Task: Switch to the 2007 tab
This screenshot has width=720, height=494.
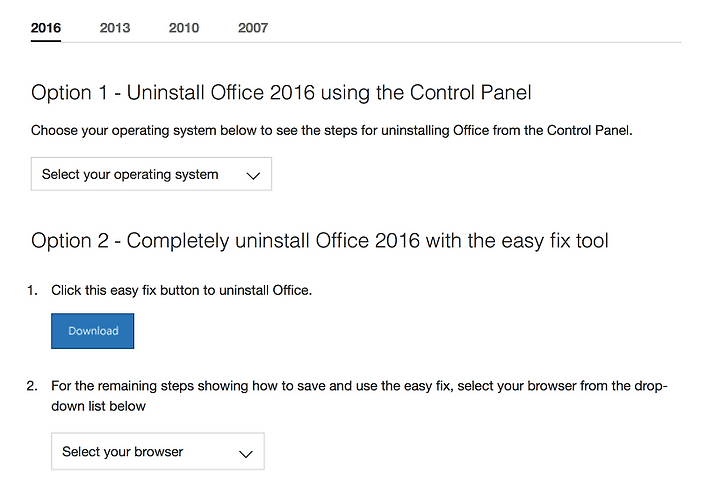Action: [x=253, y=28]
